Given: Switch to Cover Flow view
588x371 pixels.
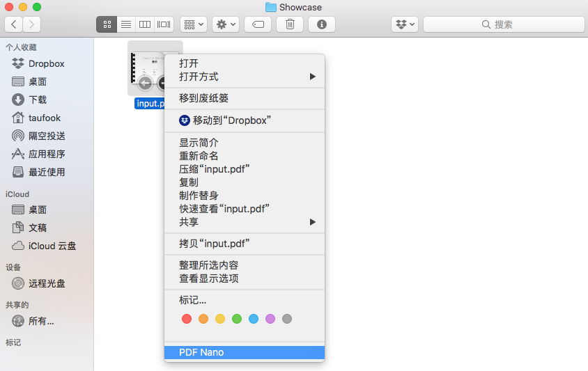Looking at the screenshot, I should [x=164, y=24].
